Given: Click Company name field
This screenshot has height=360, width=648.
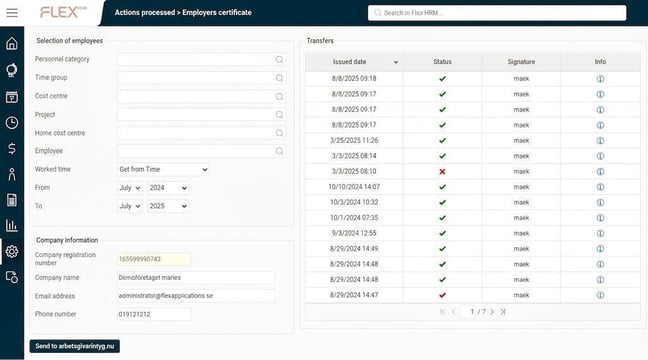Looking at the screenshot, I should pos(196,278).
